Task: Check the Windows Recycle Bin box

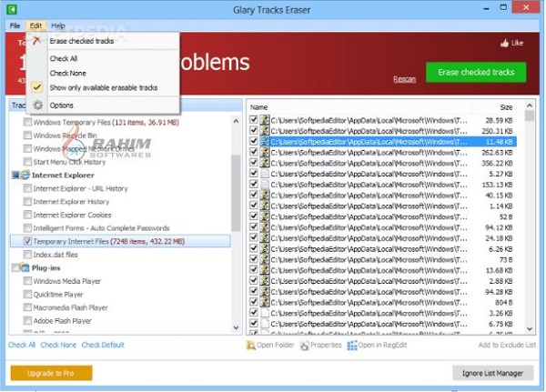Action: pos(27,136)
